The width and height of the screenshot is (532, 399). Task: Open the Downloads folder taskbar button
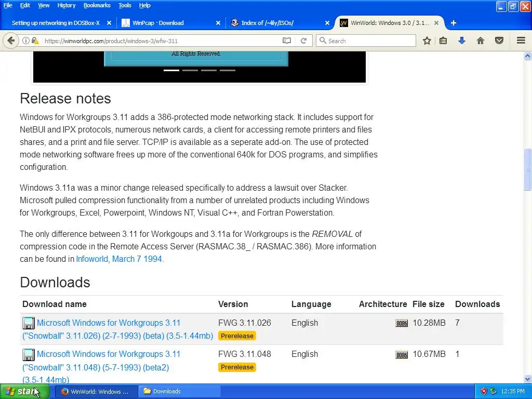pos(179,391)
